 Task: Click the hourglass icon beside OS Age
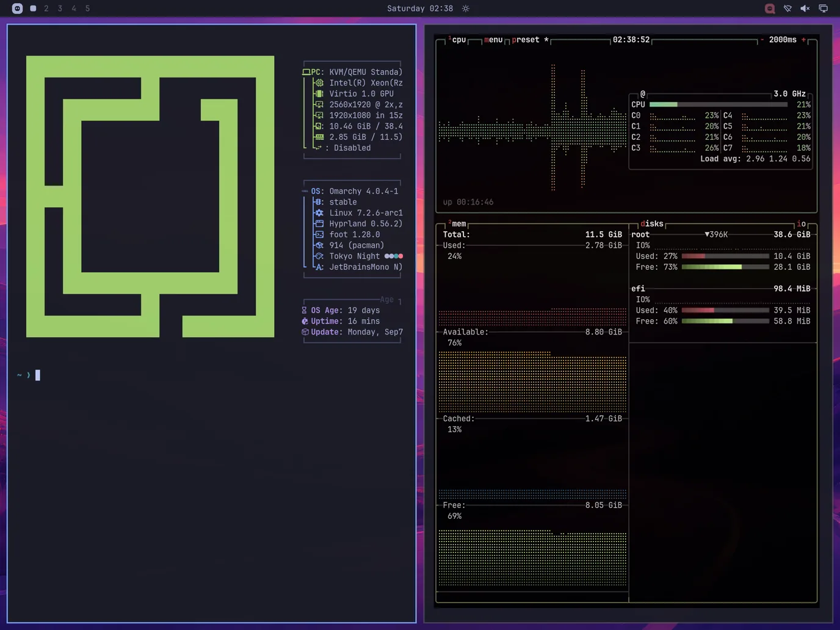point(305,311)
